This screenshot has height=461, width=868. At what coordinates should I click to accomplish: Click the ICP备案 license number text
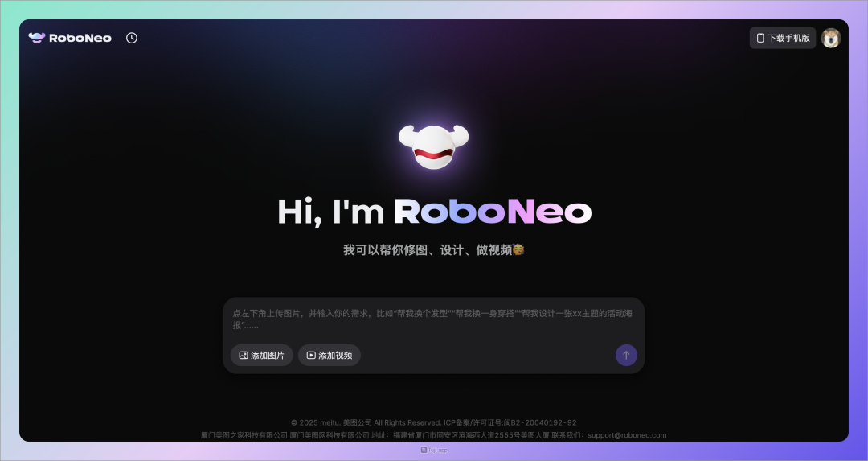510,422
